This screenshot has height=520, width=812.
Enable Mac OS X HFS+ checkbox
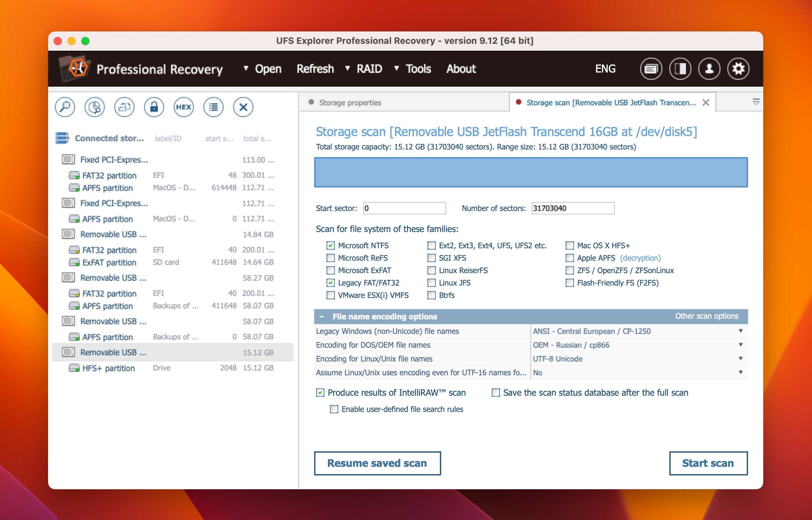tap(570, 245)
